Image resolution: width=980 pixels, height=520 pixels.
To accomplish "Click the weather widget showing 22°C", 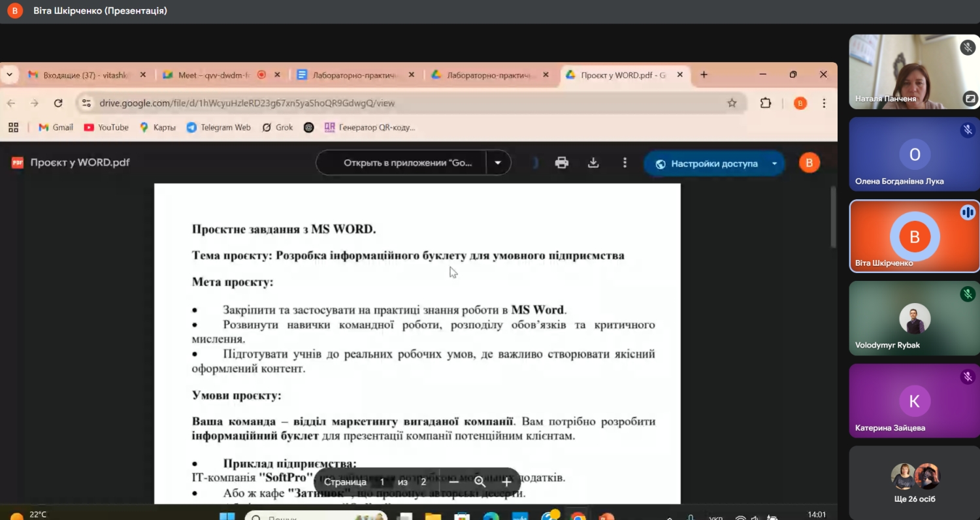I will (x=29, y=515).
